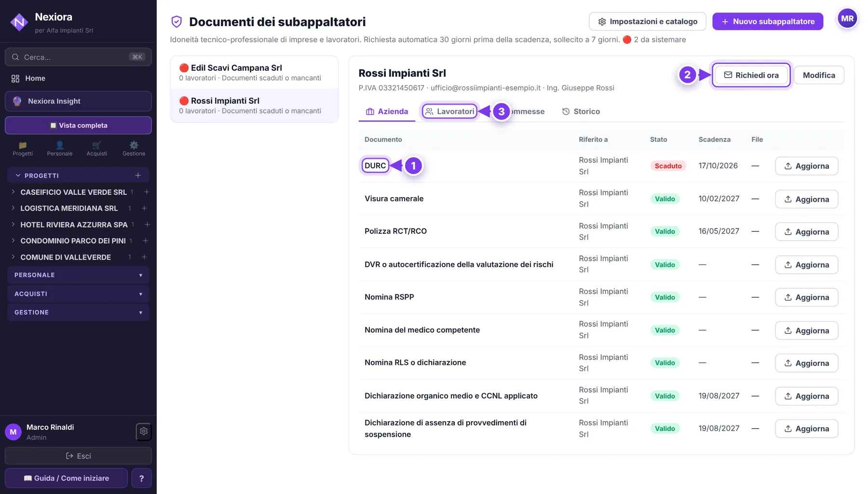Click plus icon next to LOGISTICA MERIDIANA SRL
The width and height of the screenshot is (868, 494).
[144, 208]
